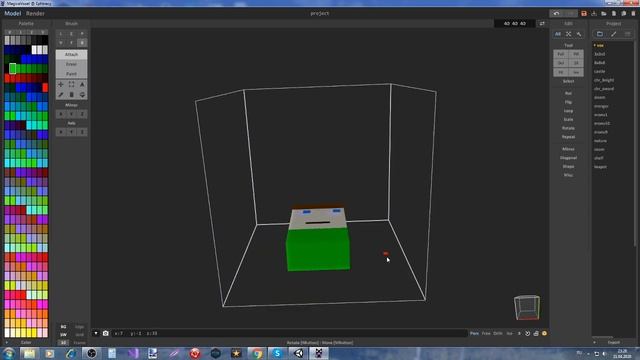Pick the bright red swatch at palette's right edge

[x=45, y=87]
